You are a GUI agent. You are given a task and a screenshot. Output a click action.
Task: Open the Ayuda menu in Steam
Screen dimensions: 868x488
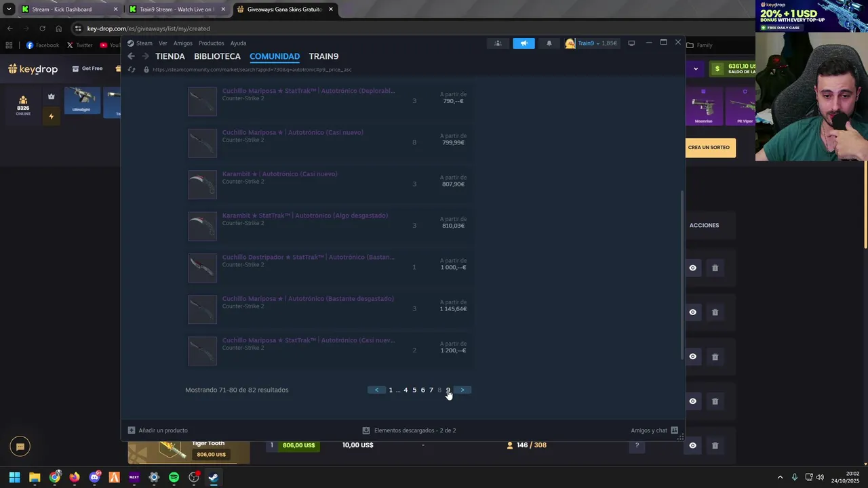point(238,43)
